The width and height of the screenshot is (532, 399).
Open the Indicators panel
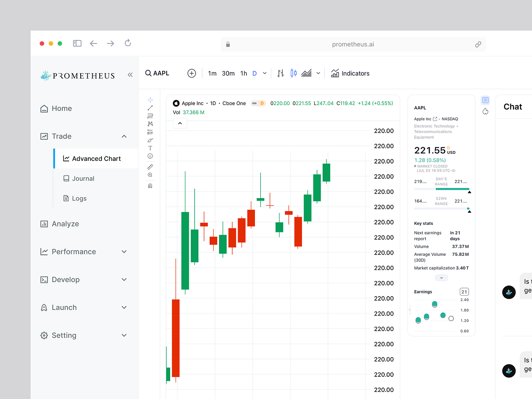tap(350, 73)
